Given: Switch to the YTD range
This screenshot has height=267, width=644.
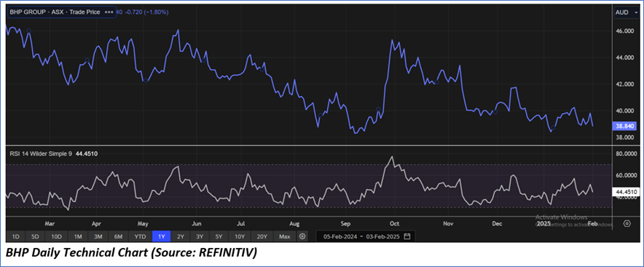Looking at the screenshot, I should pyautogui.click(x=141, y=236).
